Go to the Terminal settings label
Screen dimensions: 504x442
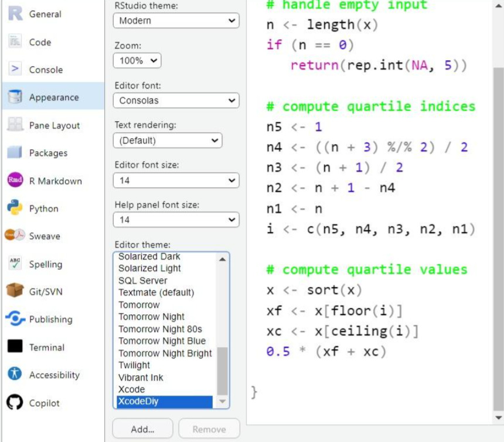(x=47, y=347)
